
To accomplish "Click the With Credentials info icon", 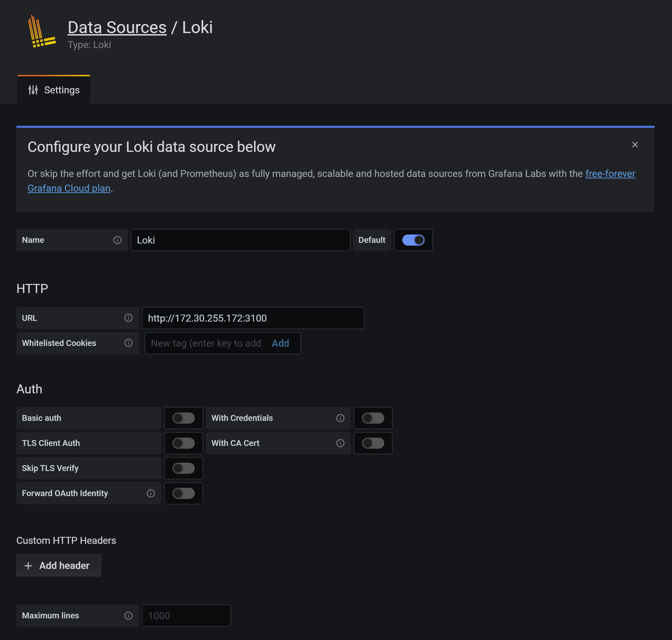I will [x=340, y=418].
